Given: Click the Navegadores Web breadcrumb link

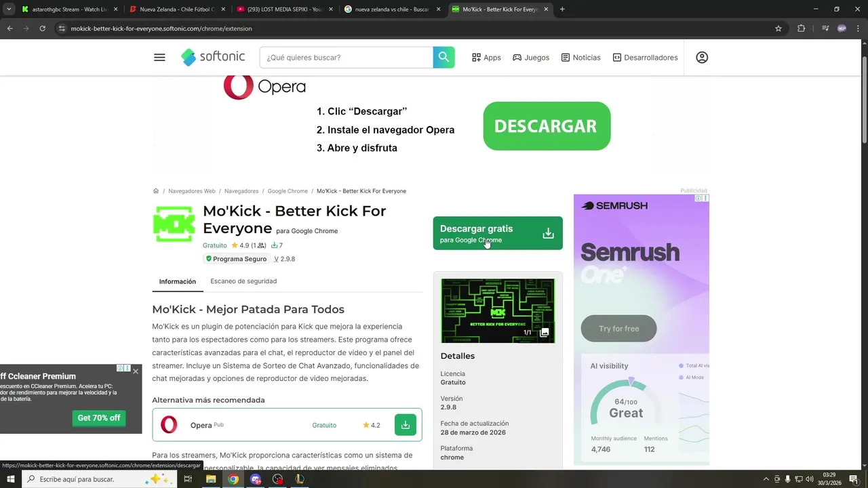Looking at the screenshot, I should pos(192,191).
